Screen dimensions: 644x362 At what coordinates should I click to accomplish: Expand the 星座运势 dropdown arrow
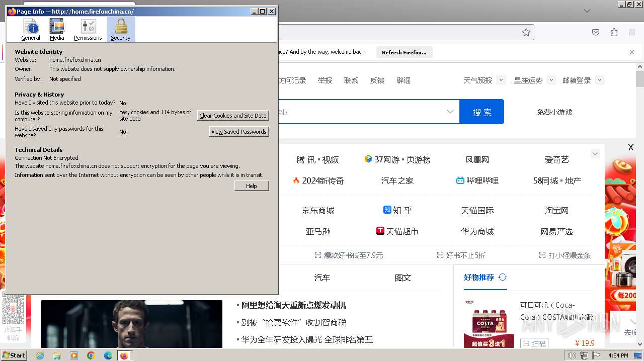click(x=551, y=80)
